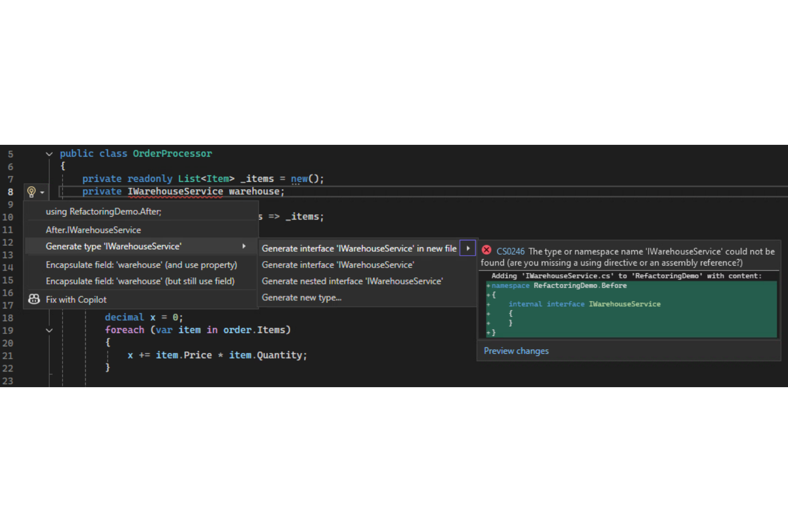Click the red error icon next to CS0246

point(487,250)
